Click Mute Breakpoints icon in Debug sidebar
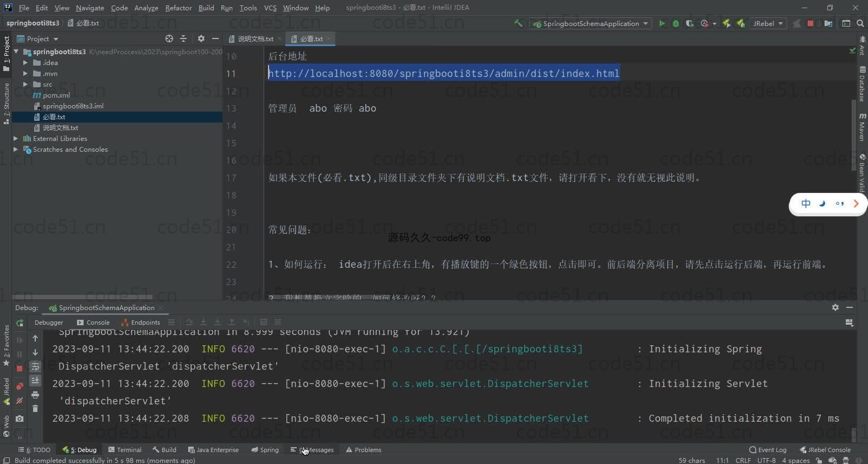Viewport: 868px width, 464px height. tap(20, 401)
